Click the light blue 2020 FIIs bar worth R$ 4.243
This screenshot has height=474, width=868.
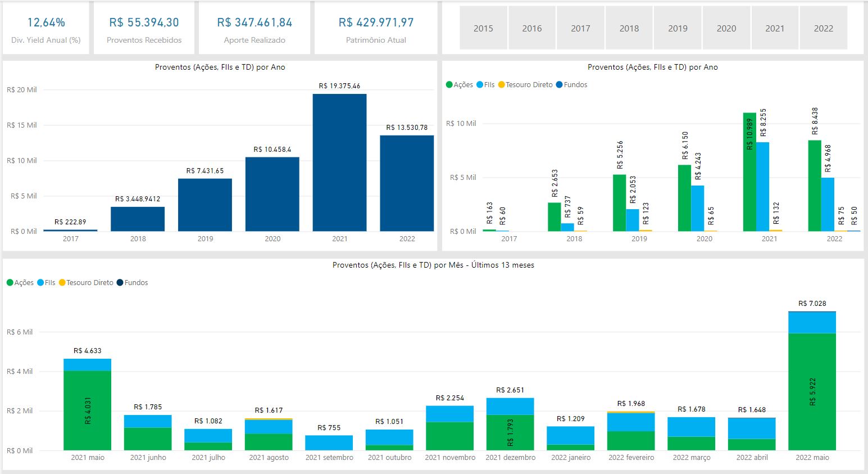(x=698, y=208)
